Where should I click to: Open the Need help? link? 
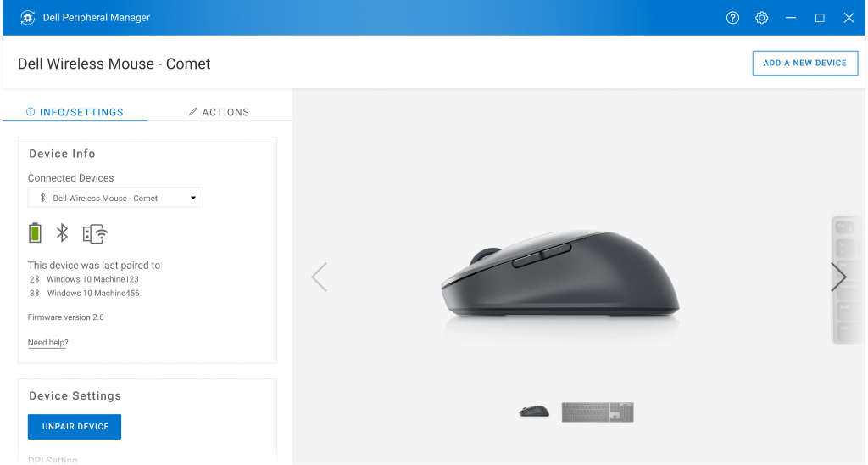[48, 343]
